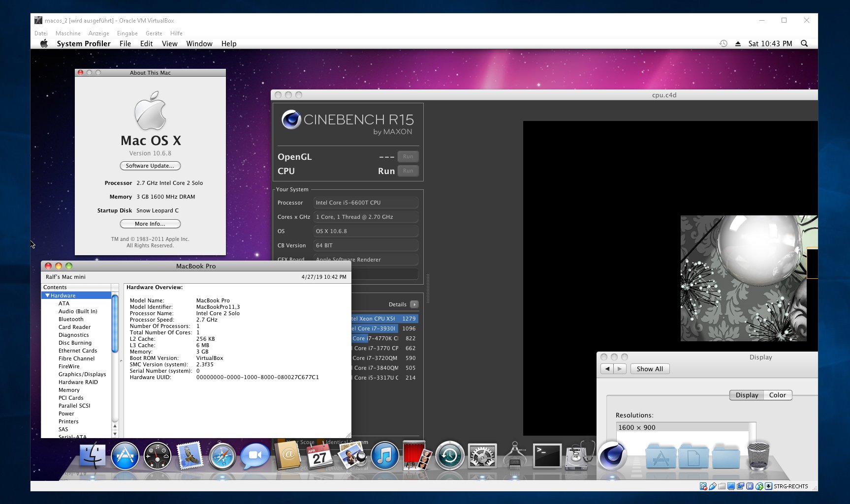850x504 pixels.
Task: Open Safari from the dock
Action: 222,456
